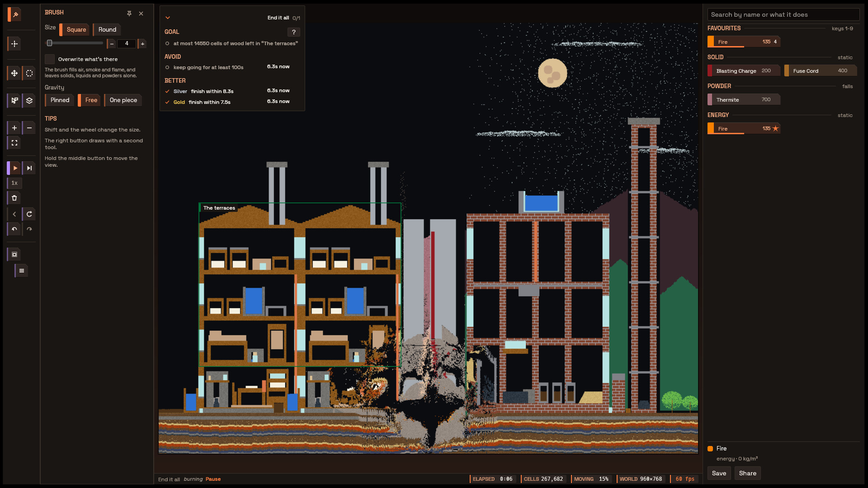868x488 pixels.
Task: Enable Overwrite what's there checkbox
Action: [x=50, y=59]
